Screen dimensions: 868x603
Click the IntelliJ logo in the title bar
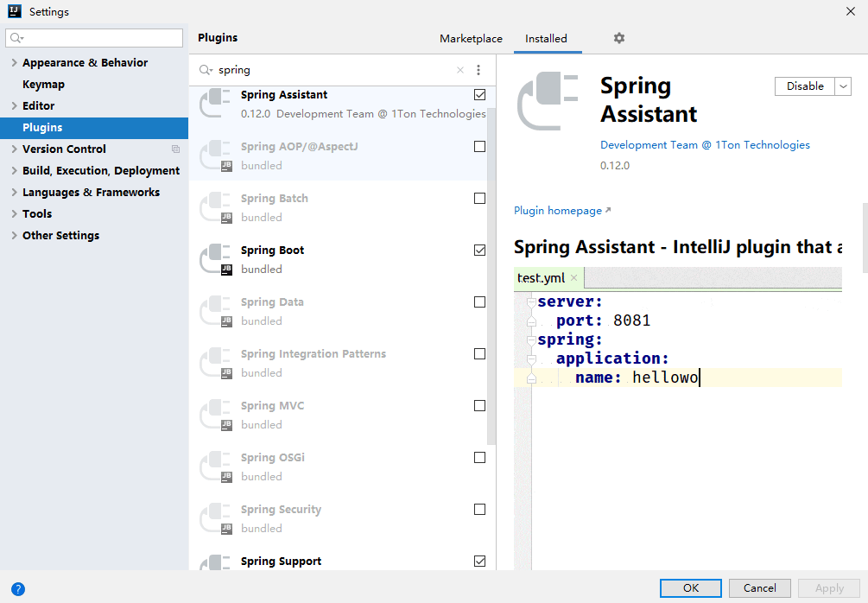coord(15,11)
